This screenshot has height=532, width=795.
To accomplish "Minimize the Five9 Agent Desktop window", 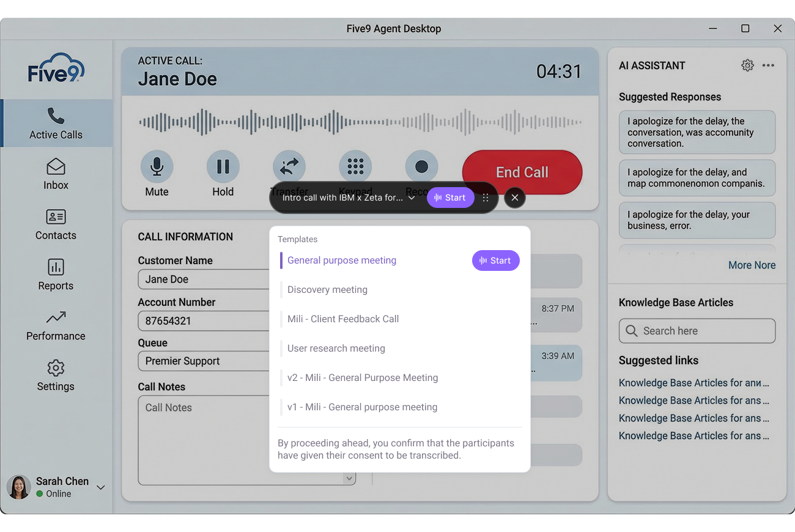I will pyautogui.click(x=713, y=29).
